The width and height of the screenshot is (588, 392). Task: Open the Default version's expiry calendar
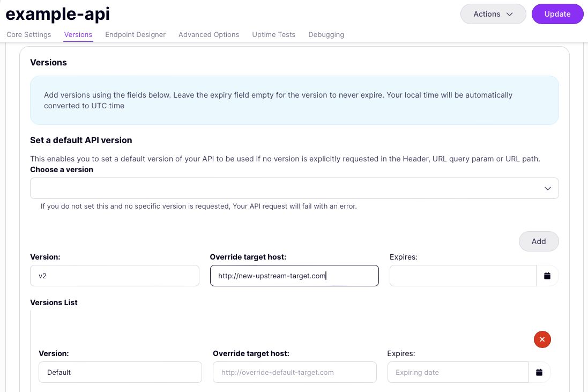coord(539,372)
